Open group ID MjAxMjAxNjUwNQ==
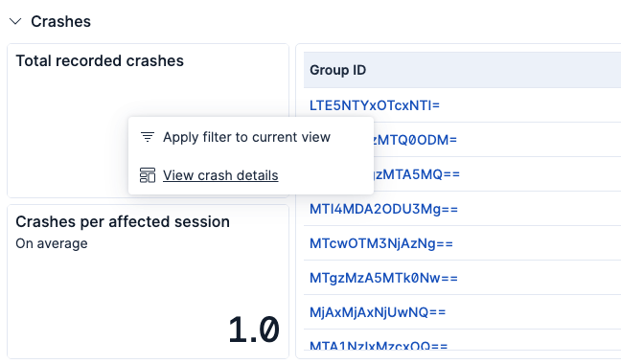The width and height of the screenshot is (621, 364). 378,312
